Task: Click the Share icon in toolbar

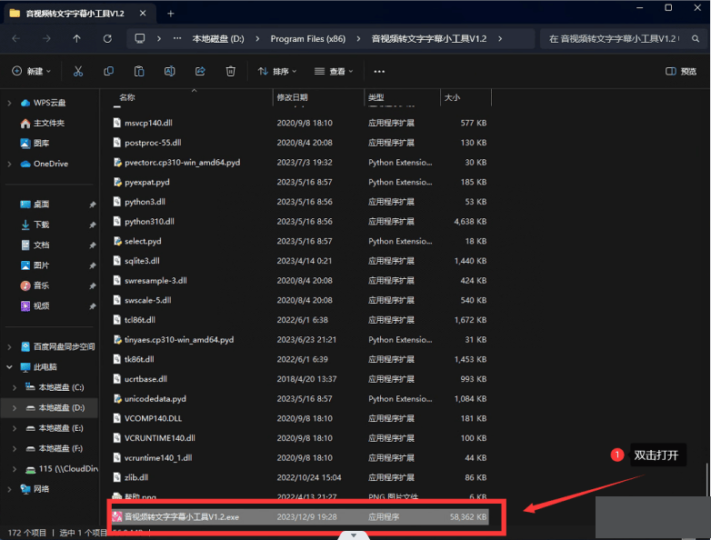Action: coord(200,71)
